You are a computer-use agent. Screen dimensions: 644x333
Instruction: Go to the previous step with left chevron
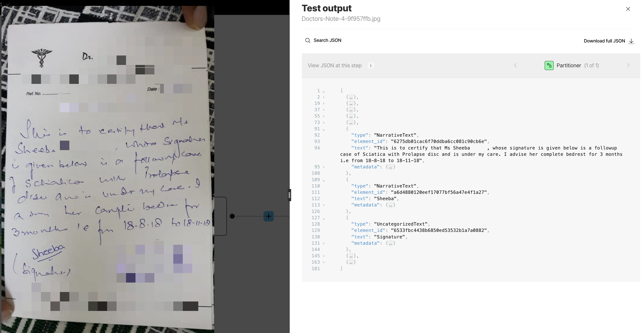[515, 66]
